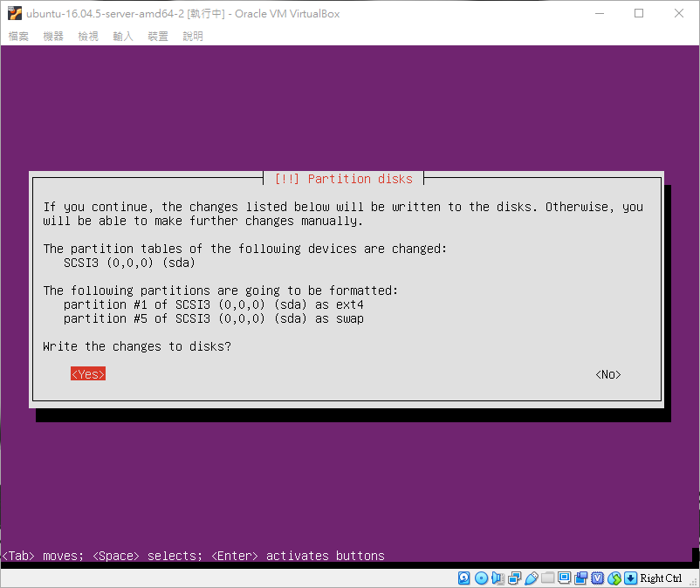Screen dimensions: 700x588
Task: Click 'partition #1 ... as ext4' line
Action: (213, 304)
